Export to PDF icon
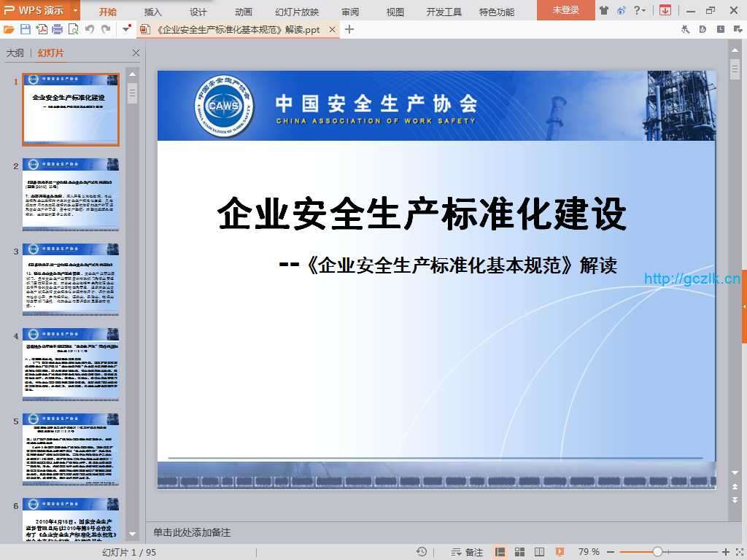 click(x=42, y=29)
